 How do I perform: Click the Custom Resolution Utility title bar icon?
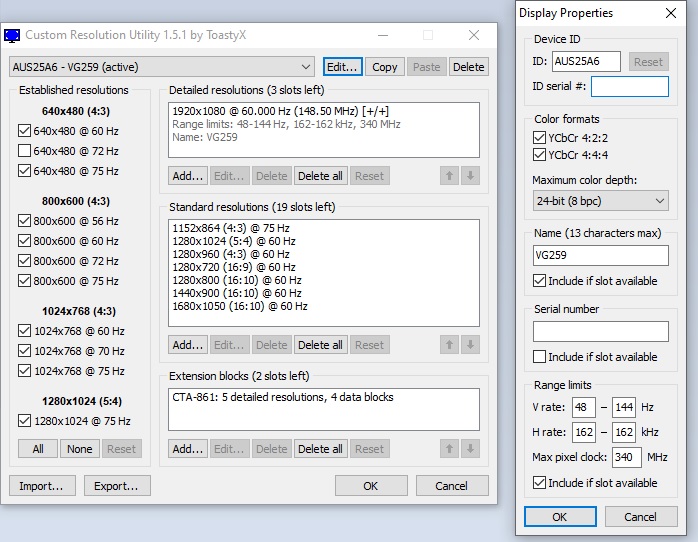13,35
